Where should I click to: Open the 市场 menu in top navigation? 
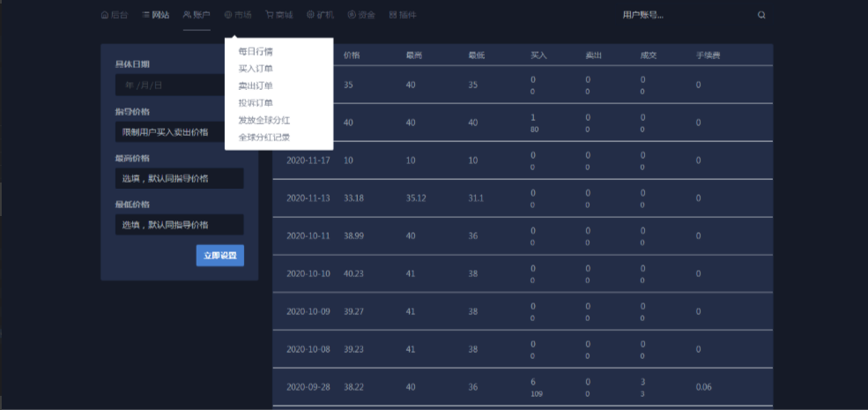pyautogui.click(x=237, y=15)
